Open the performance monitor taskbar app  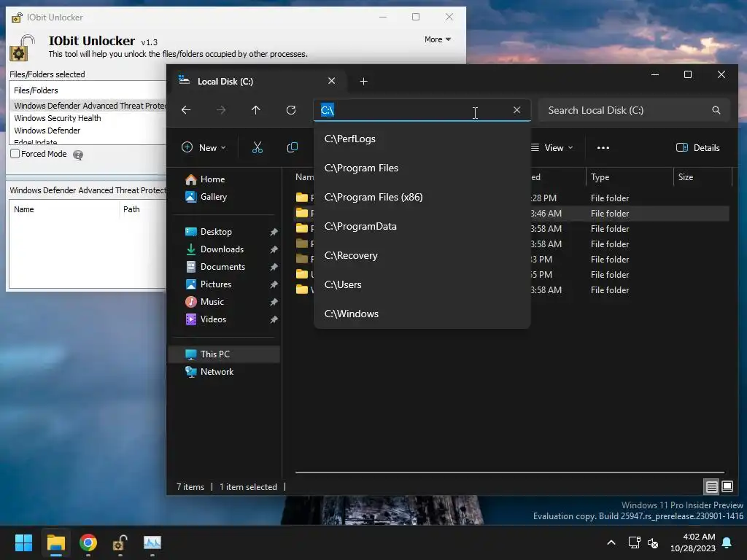tap(152, 542)
